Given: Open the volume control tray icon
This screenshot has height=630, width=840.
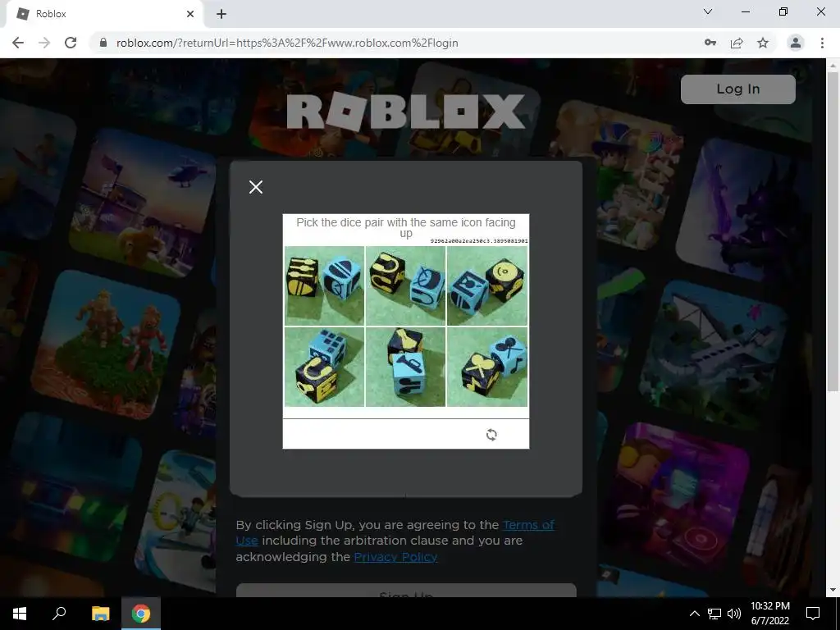Looking at the screenshot, I should 734,614.
